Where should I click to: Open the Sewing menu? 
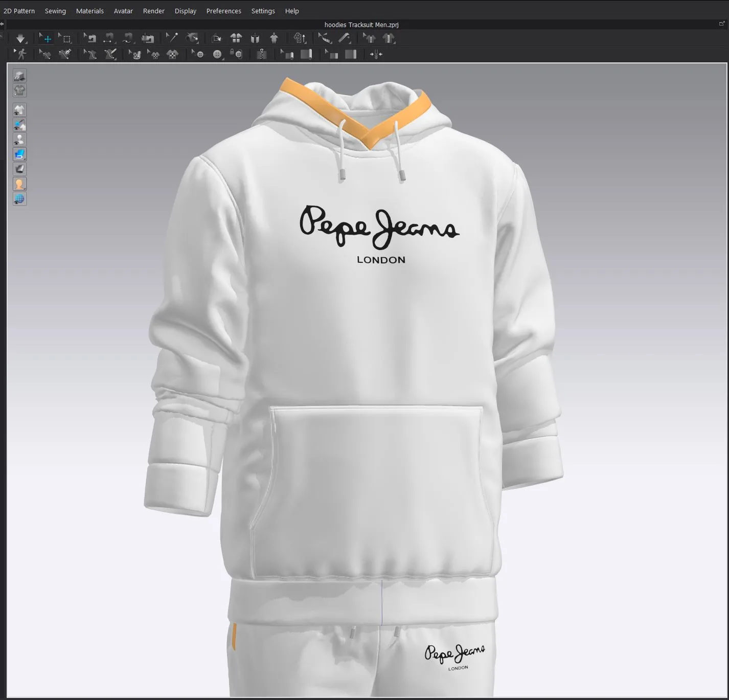(x=55, y=11)
